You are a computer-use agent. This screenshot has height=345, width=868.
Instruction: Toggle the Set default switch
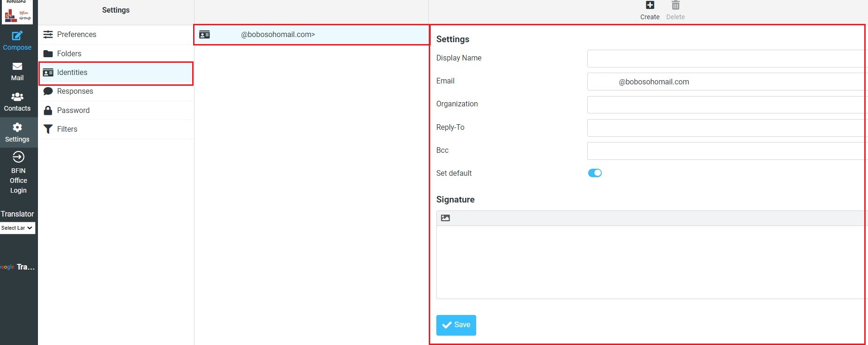(595, 173)
